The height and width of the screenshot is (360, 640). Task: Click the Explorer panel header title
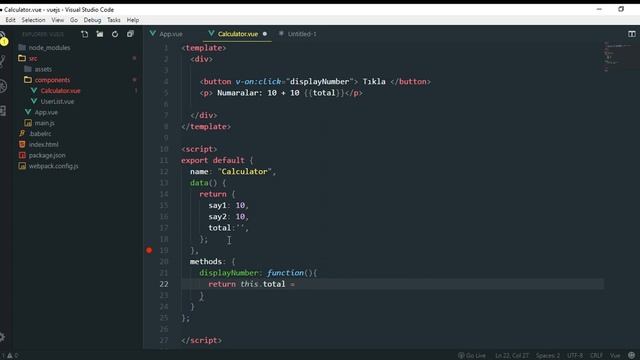[x=43, y=34]
